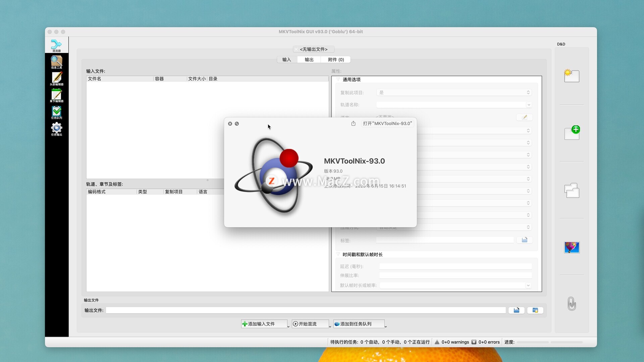This screenshot has height=362, width=644.
Task: Click the 轨道名称 text field
Action: (x=451, y=105)
